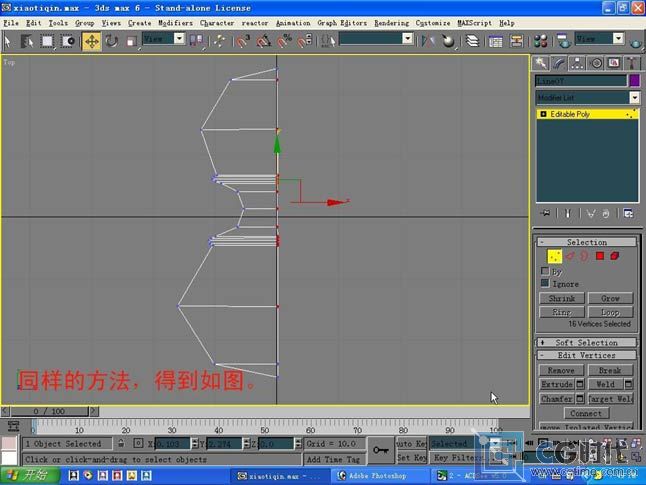Screen dimensions: 646x485
Task: Click the Remove button
Action: 562,370
